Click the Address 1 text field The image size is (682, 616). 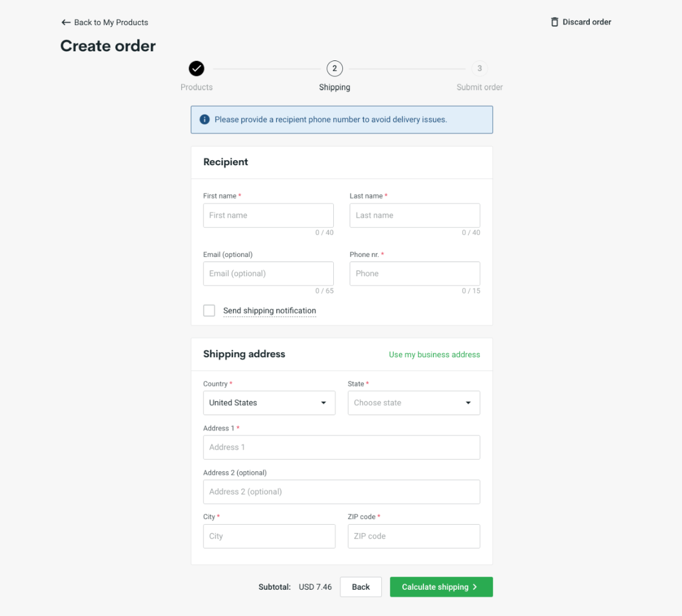(341, 447)
